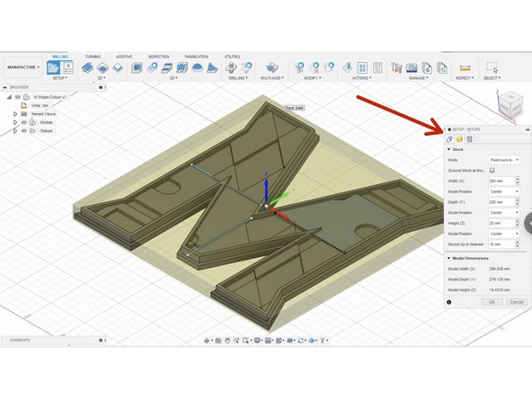
Task: Click the Round Up to Nearest field
Action: [501, 244]
